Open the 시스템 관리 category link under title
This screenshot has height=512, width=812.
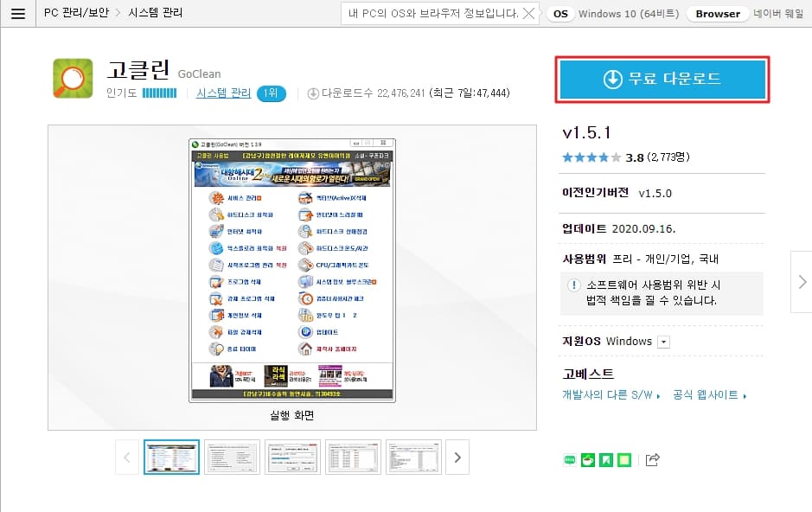tap(223, 93)
